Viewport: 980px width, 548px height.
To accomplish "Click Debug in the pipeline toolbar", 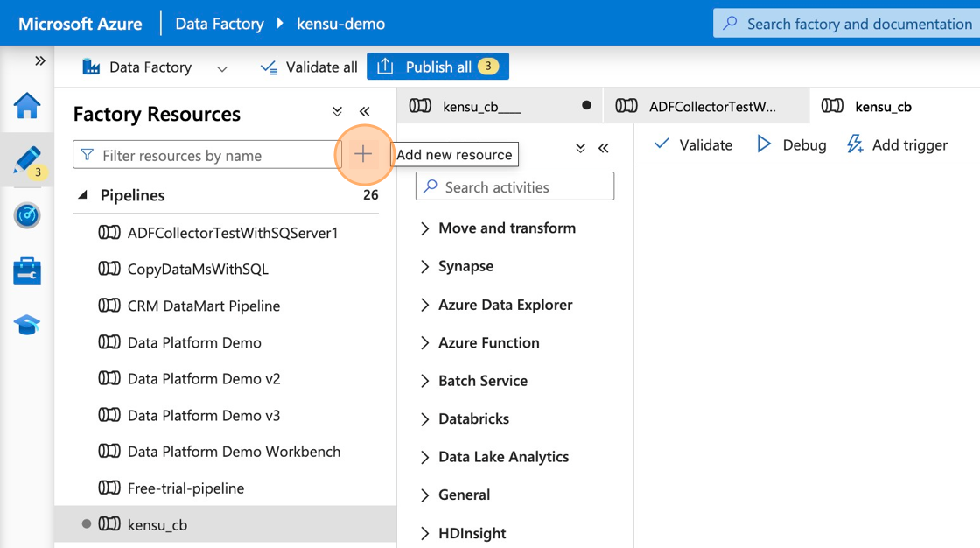I will point(791,144).
